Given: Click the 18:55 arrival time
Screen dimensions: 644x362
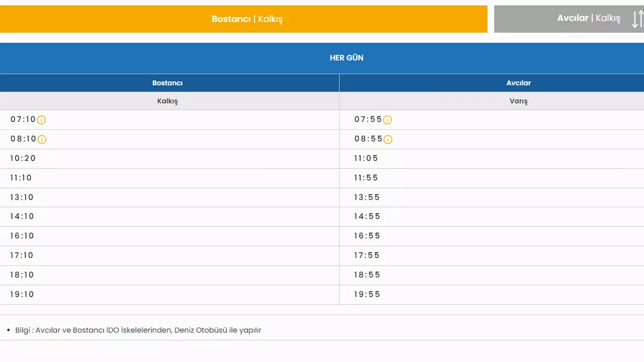Looking at the screenshot, I should (367, 275).
